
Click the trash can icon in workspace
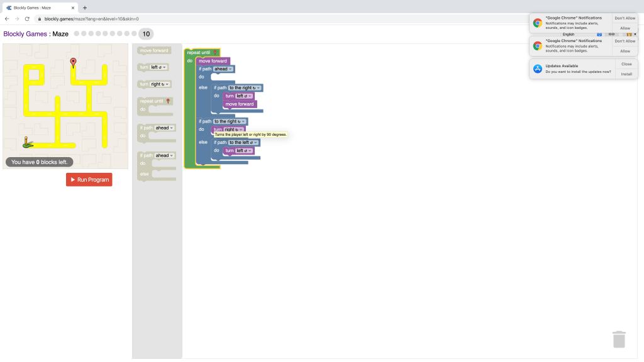tap(619, 339)
